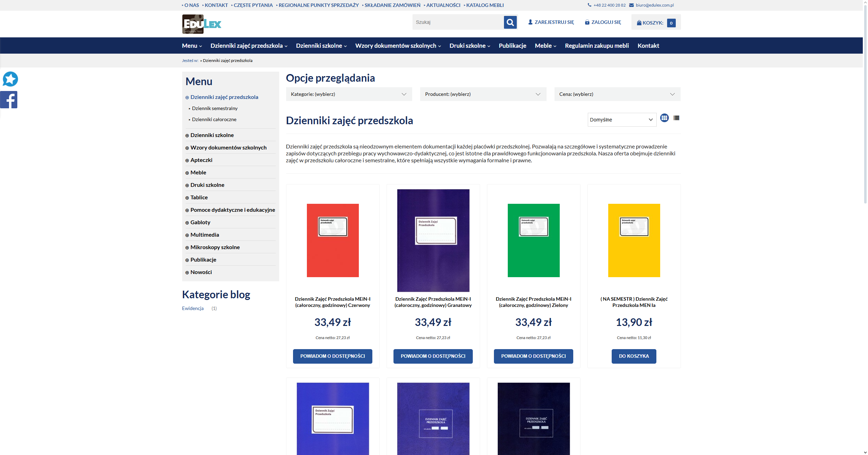Switch to list view layout
868x455 pixels.
coord(676,118)
